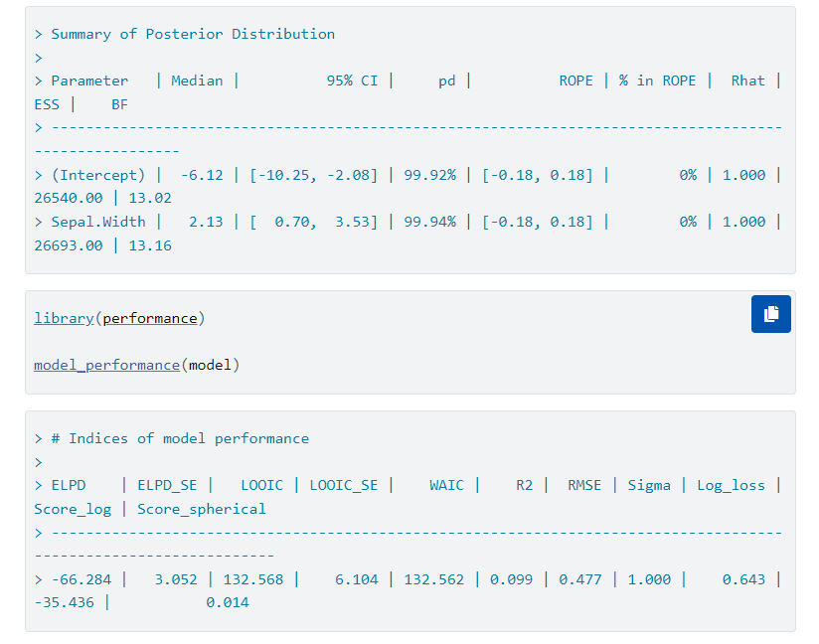
Task: Select the Score_spherical value 0.014
Action: point(230,602)
